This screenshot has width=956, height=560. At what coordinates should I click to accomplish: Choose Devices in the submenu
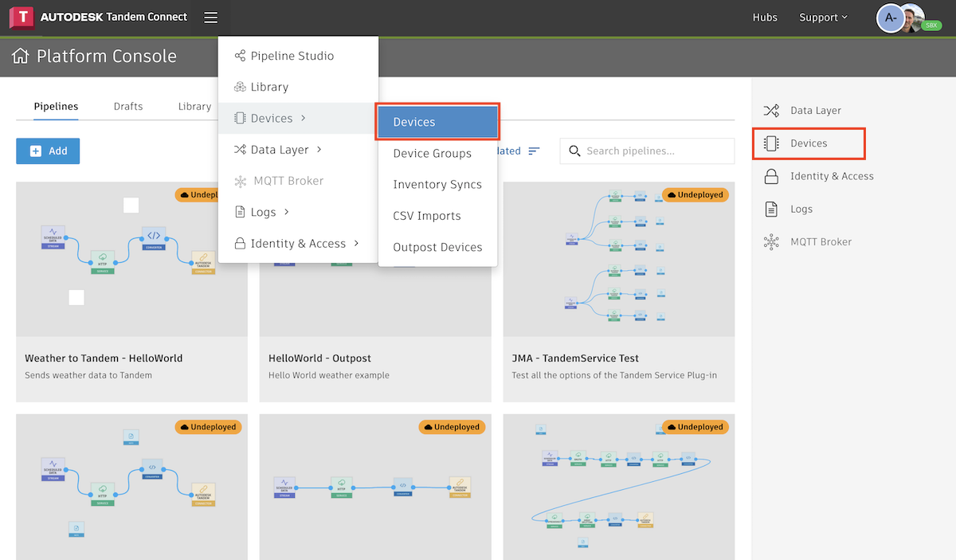[x=437, y=122]
